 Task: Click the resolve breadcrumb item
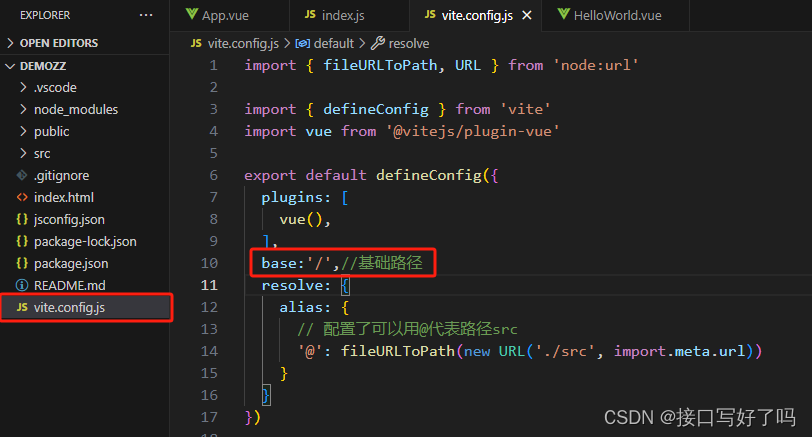tap(409, 43)
